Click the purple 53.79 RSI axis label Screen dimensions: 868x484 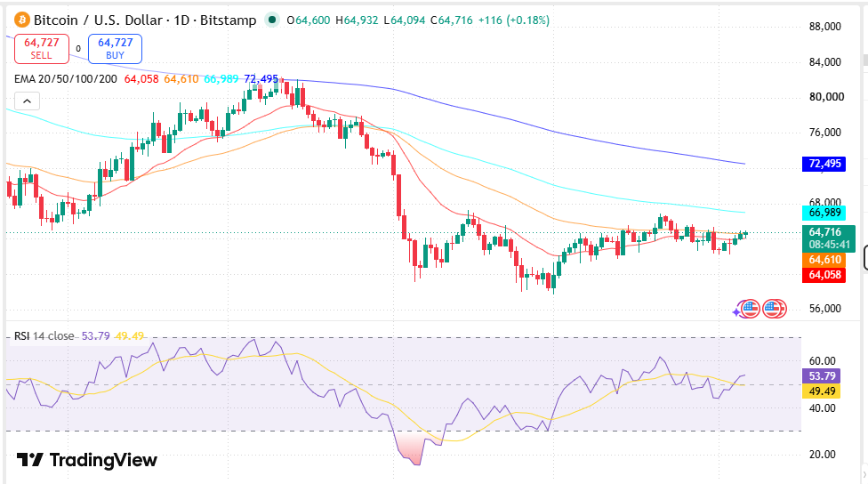822,376
